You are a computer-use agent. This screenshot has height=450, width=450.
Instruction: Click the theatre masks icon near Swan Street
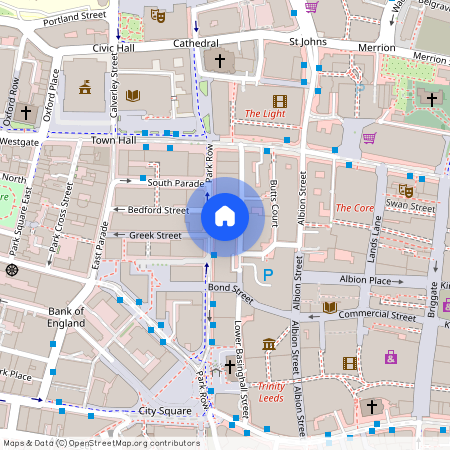[406, 190]
